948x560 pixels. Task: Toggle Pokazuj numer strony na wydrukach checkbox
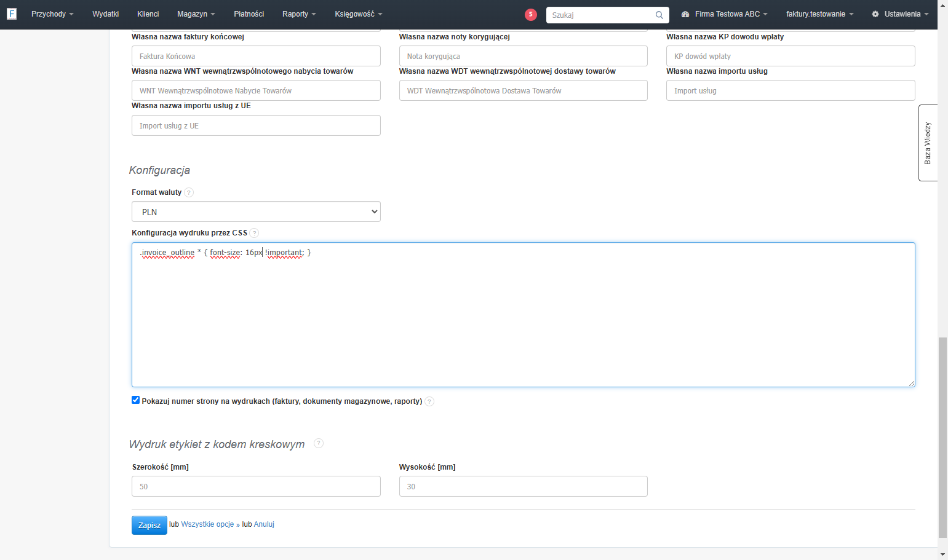[x=135, y=400]
